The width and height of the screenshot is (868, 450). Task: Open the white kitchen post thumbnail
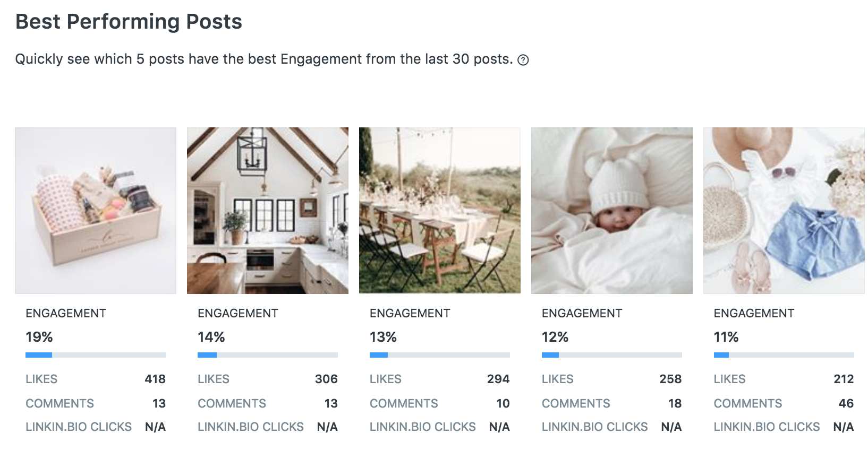point(268,211)
